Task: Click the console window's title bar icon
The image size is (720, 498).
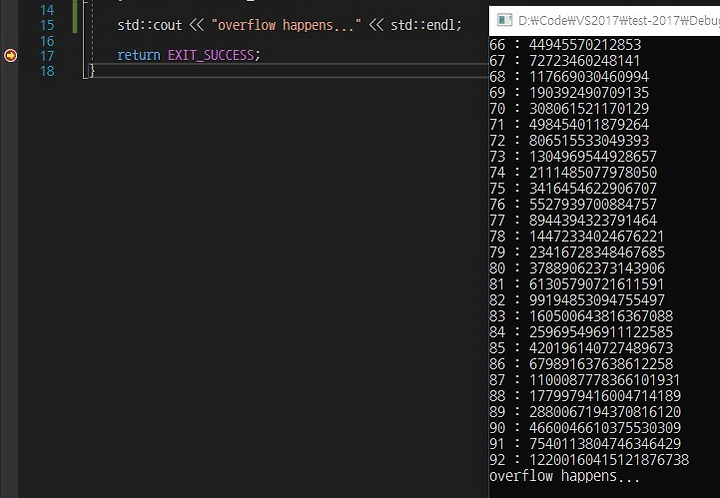Action: point(505,20)
